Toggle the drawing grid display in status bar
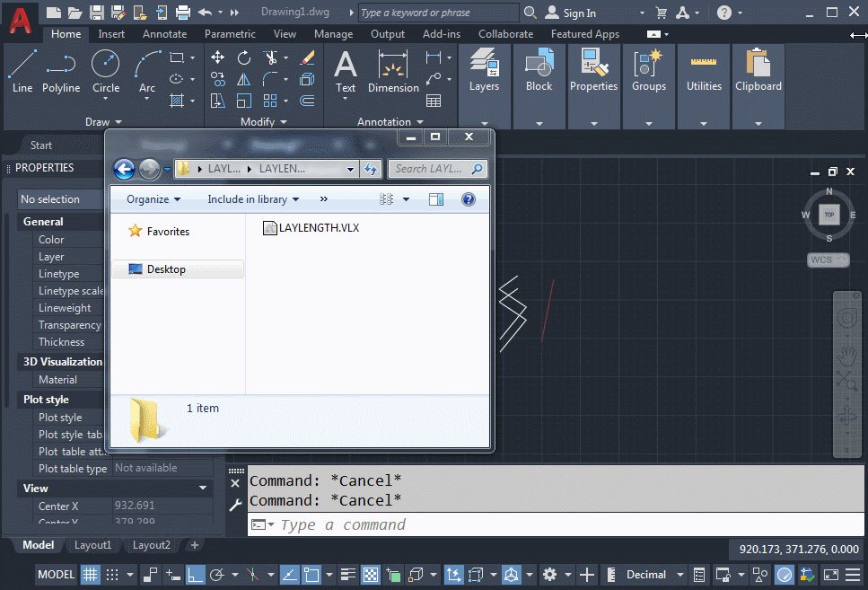This screenshot has width=868, height=590. pos(91,575)
